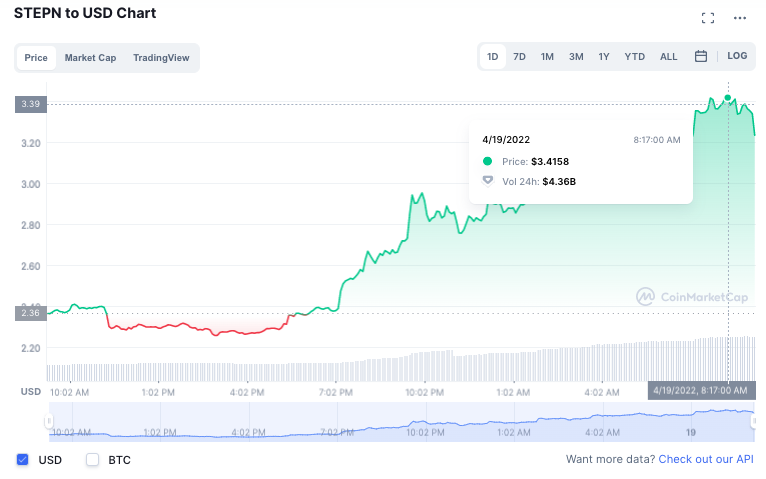Image resolution: width=766 pixels, height=479 pixels.
Task: Select the 1Y time range
Action: [x=604, y=57]
